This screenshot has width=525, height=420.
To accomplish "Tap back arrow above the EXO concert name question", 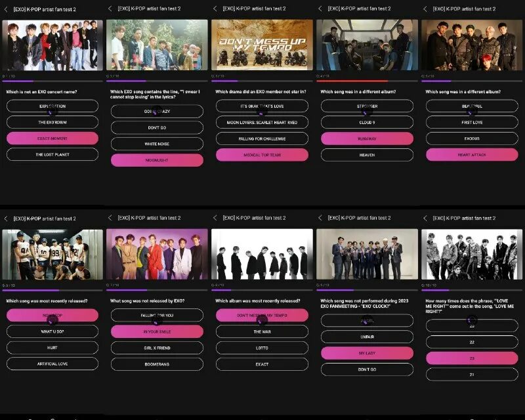I will tap(6, 9).
